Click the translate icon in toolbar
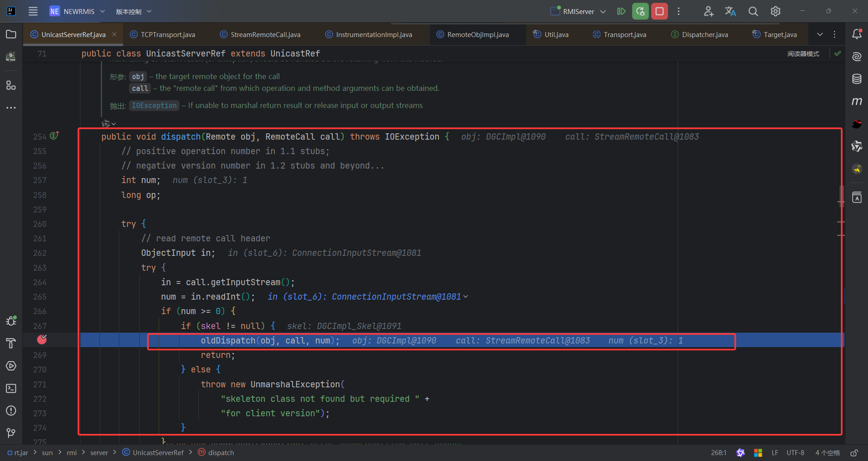 (731, 11)
